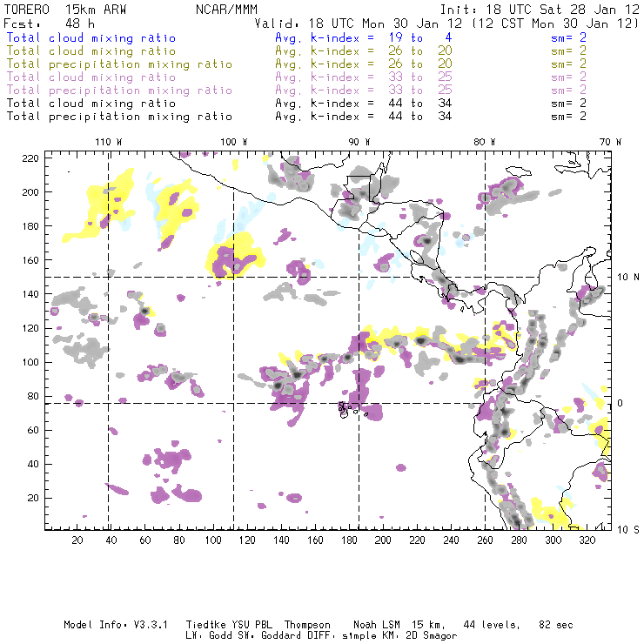644x644 pixels.
Task: Select 320 on the horizontal axis
Action: click(x=587, y=540)
